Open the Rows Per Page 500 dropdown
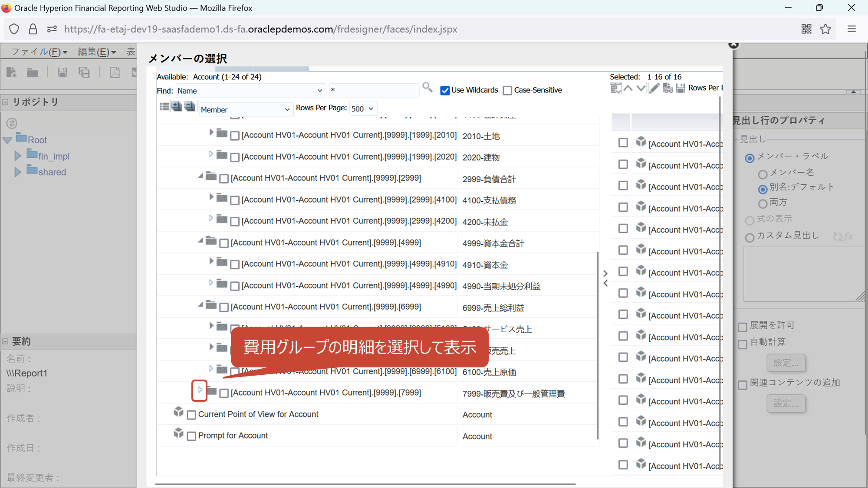This screenshot has width=868, height=488. point(363,108)
